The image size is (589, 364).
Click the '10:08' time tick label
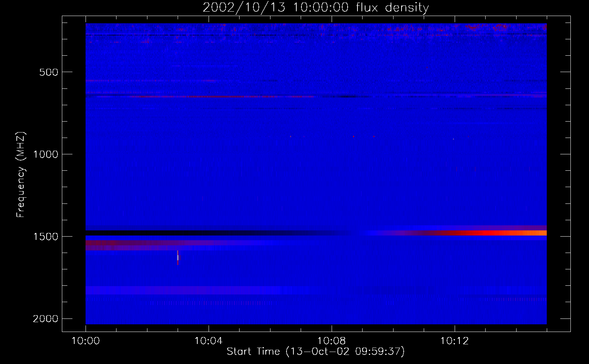[x=331, y=341]
